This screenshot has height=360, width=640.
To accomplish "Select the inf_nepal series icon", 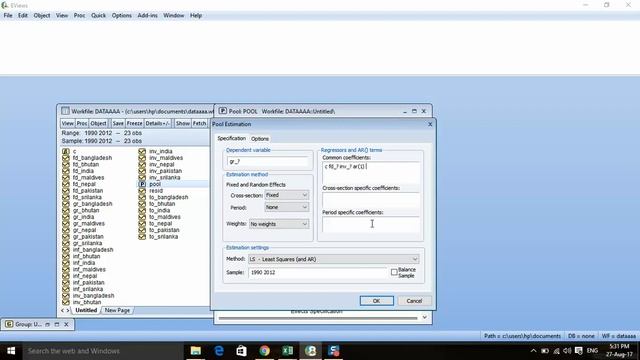I will (x=66, y=276).
